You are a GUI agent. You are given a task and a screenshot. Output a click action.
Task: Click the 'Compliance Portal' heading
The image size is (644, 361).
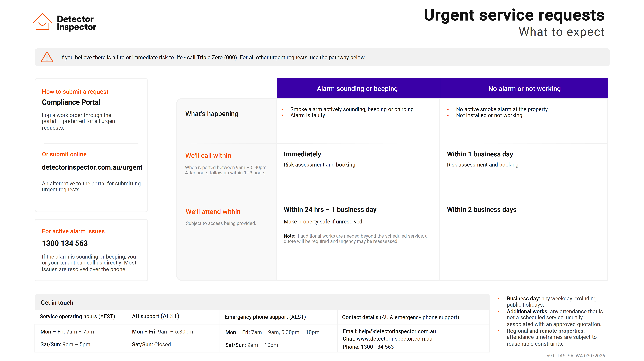click(71, 102)
